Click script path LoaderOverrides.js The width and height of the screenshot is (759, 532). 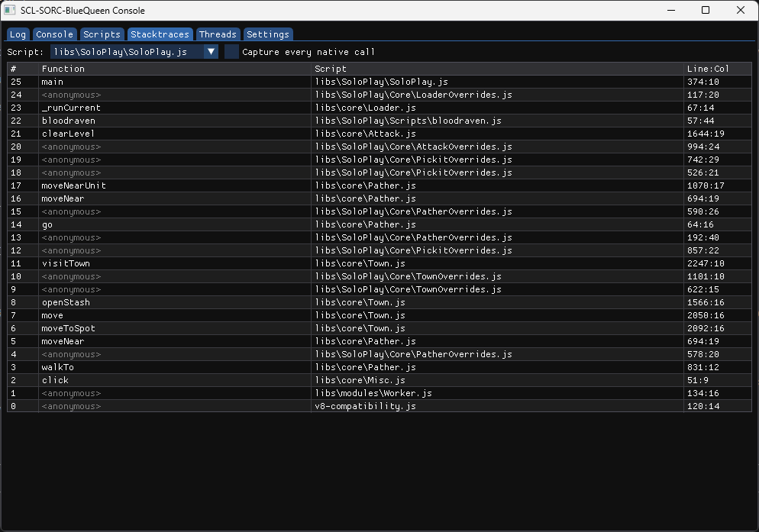click(413, 95)
